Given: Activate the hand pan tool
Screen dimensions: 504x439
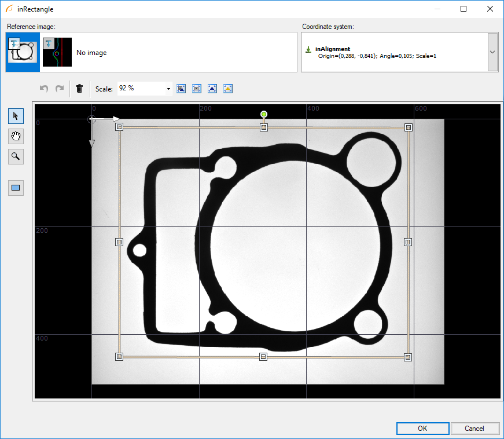Looking at the screenshot, I should tap(16, 136).
